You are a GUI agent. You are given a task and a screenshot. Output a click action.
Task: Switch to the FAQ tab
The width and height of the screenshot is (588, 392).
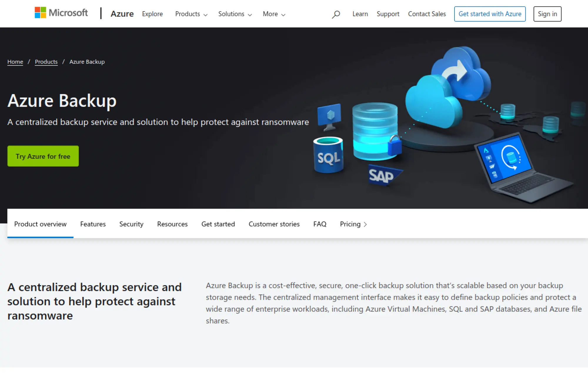320,224
